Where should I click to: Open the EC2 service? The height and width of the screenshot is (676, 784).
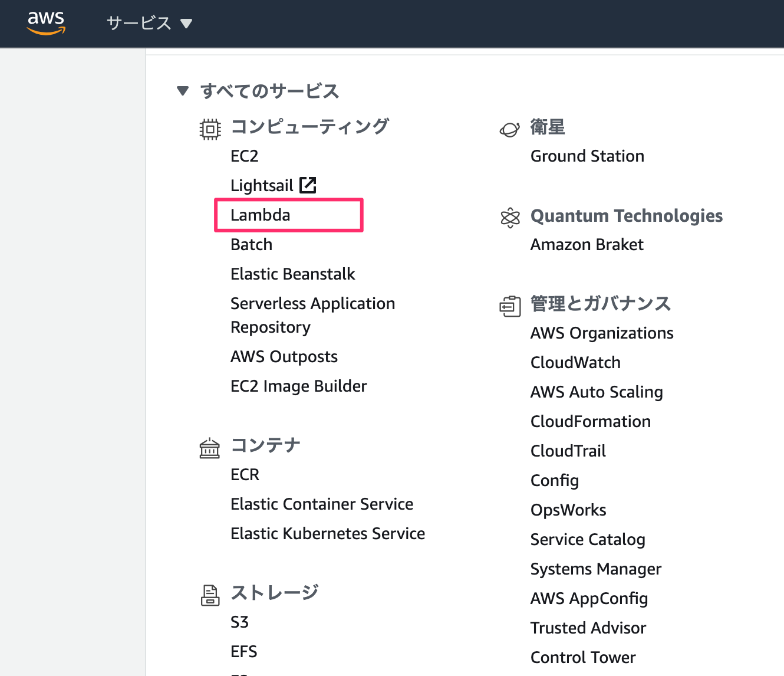pyautogui.click(x=245, y=156)
